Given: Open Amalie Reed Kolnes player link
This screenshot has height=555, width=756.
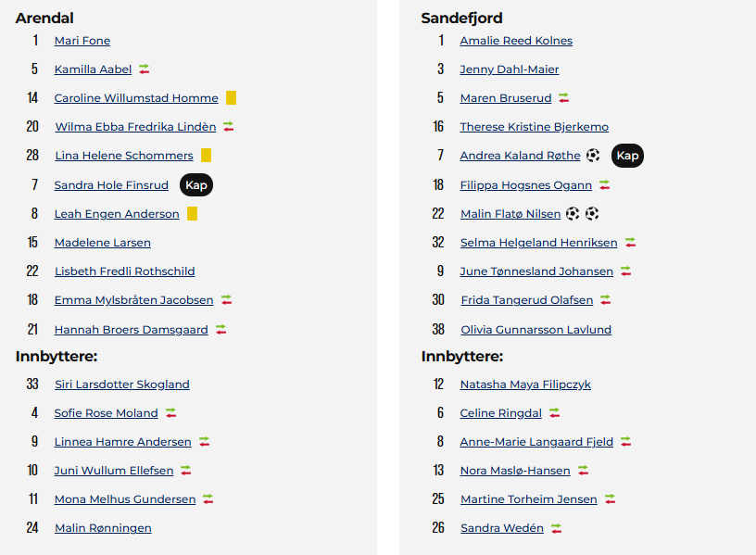Looking at the screenshot, I should click(516, 41).
